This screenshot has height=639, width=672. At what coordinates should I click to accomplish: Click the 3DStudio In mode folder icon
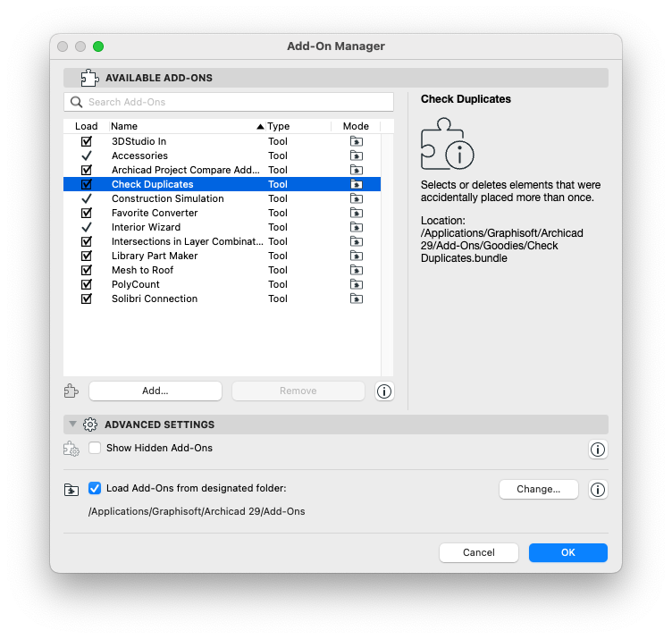[x=357, y=141]
